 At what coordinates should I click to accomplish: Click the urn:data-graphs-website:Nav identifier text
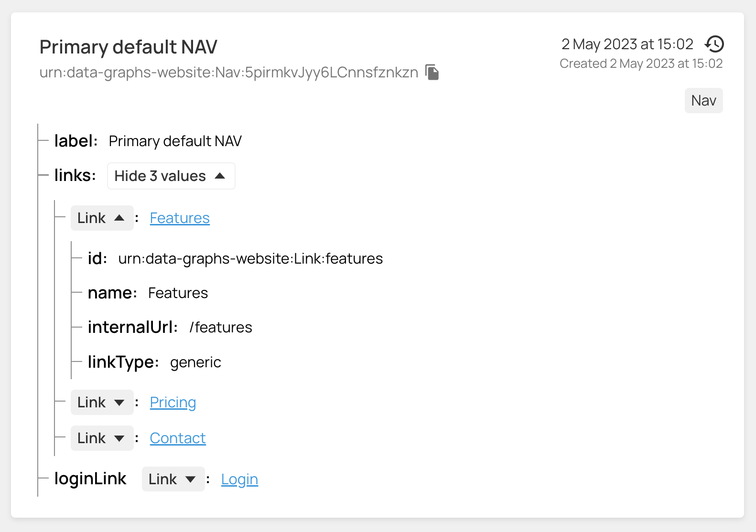[x=228, y=73]
